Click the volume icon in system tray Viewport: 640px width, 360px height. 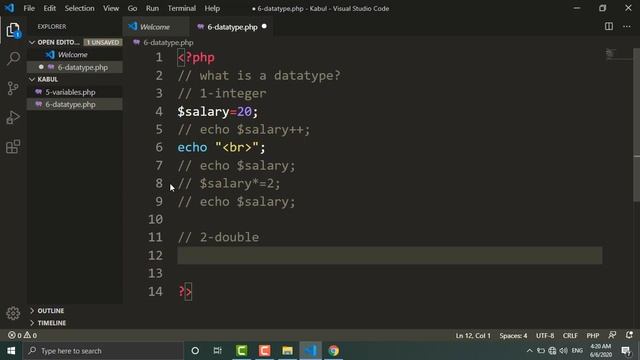tap(564, 351)
